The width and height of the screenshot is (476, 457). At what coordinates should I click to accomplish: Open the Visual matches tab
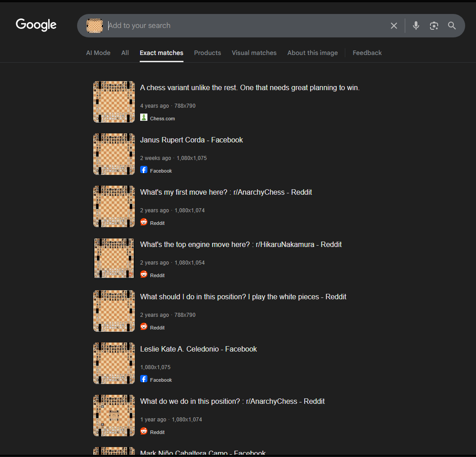(x=254, y=53)
